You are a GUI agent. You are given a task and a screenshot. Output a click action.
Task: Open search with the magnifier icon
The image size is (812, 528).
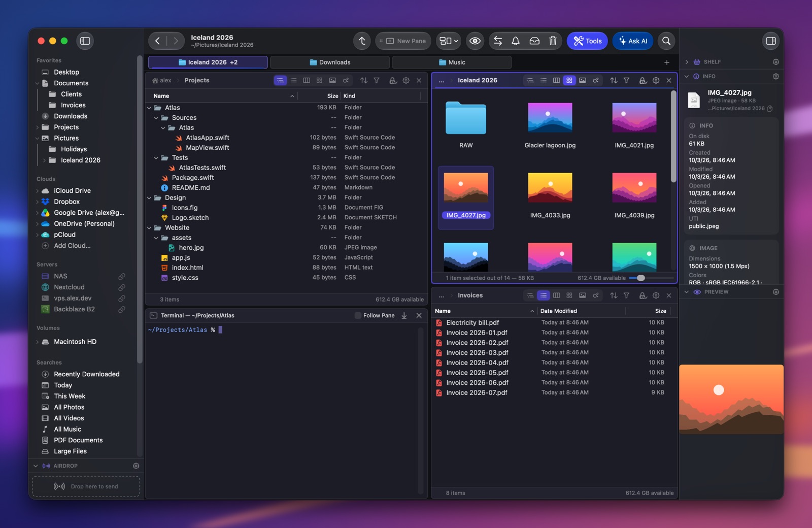[x=666, y=41]
